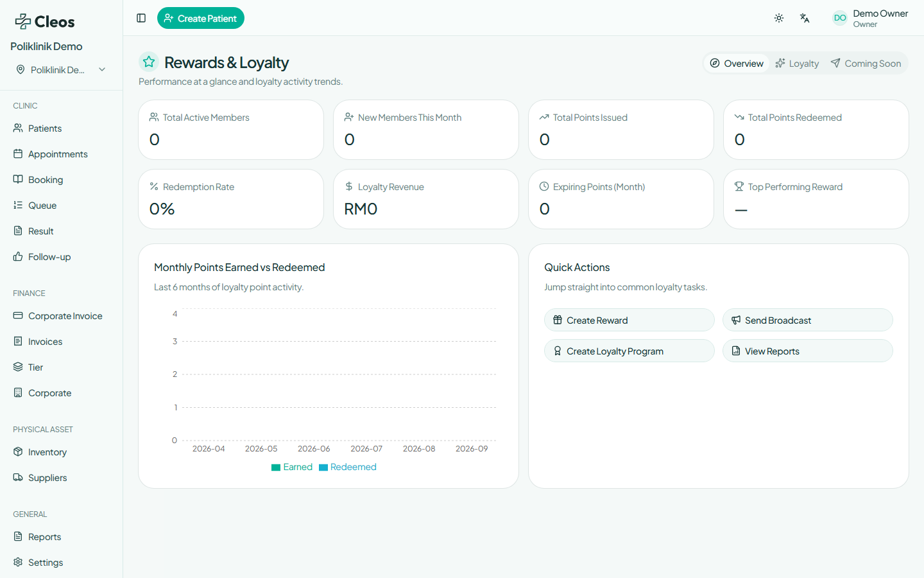Toggle the sidebar collapse icon

tap(141, 18)
